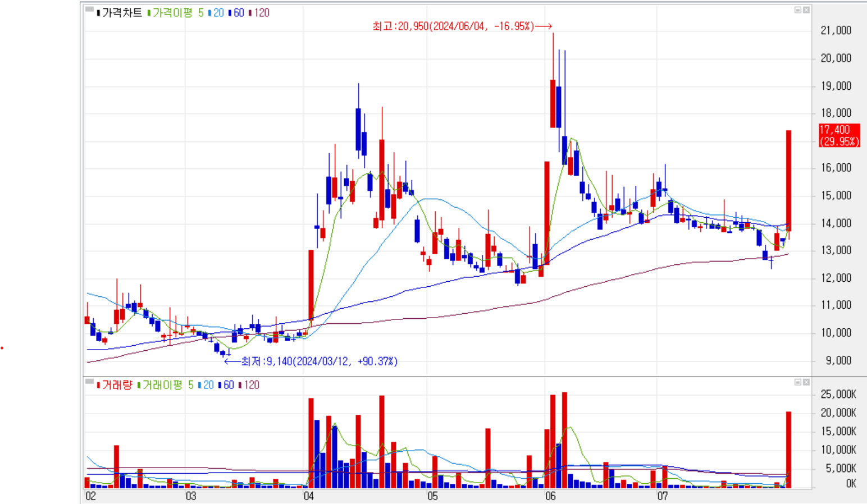
Task: Click the 13,000 price axis label
Action: (x=836, y=250)
